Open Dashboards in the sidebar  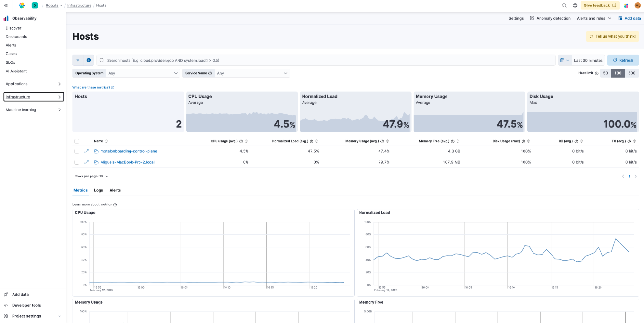coord(16,37)
